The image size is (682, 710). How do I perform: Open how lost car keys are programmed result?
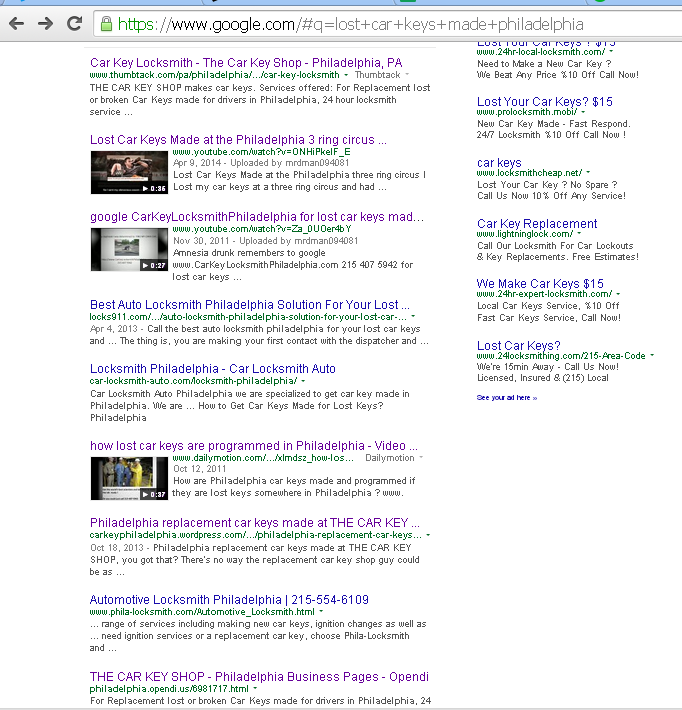(254, 446)
